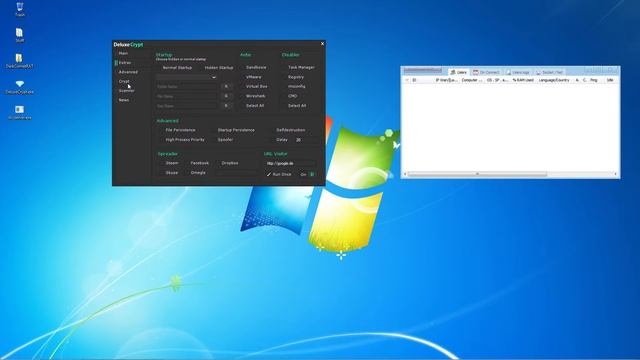Switch to the Users tab in right window
640x360 pixels.
click(458, 72)
